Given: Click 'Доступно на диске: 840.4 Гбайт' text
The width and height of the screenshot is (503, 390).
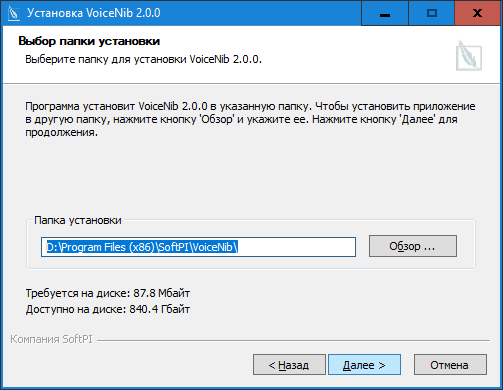Looking at the screenshot, I should click(x=108, y=309).
